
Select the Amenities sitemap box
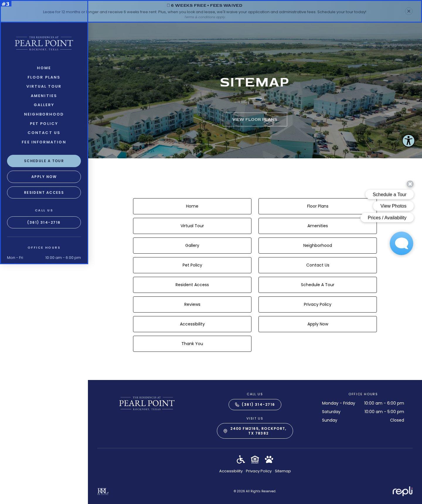318,226
